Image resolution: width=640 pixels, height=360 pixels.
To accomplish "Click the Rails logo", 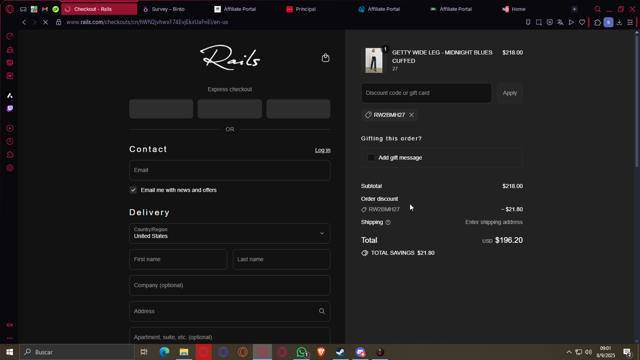I will coord(230,58).
